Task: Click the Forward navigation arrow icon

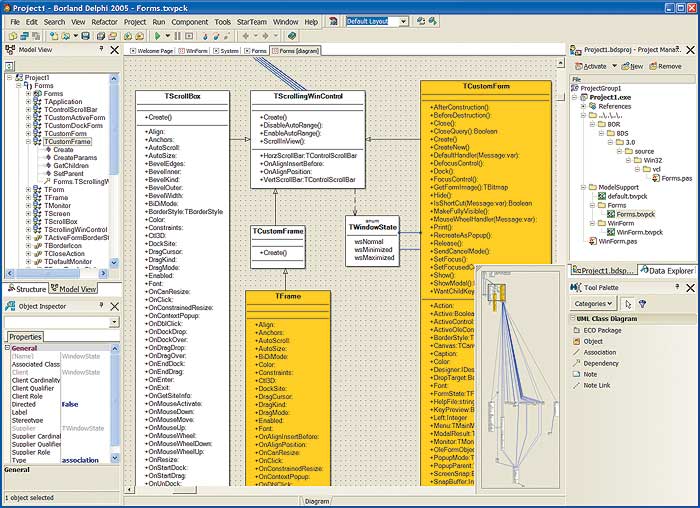Action: (x=265, y=36)
